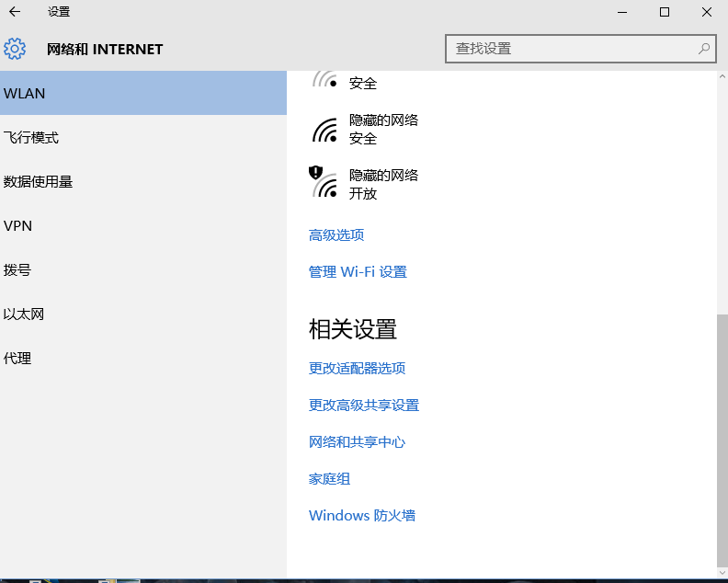Screen dimensions: 728x583
Task: Open the 高级选项 link
Action: coord(336,235)
